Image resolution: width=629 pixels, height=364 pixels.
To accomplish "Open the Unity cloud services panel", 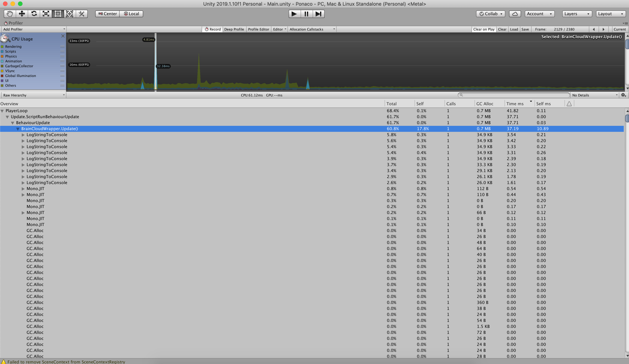I will 515,14.
